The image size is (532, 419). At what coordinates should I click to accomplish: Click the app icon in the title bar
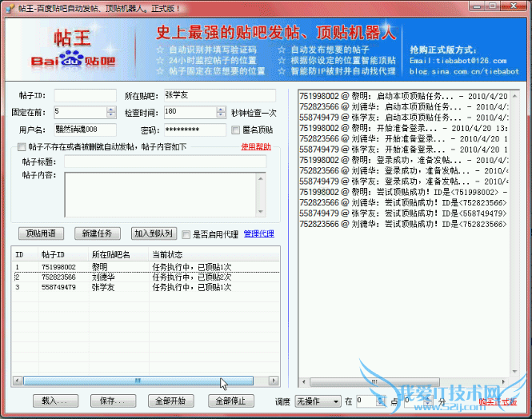(x=10, y=7)
